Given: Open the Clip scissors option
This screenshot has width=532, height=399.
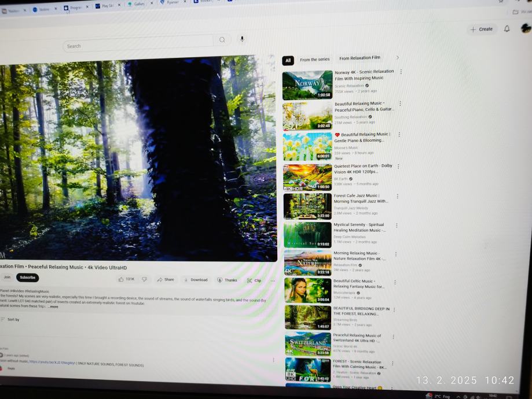Looking at the screenshot, I should tap(254, 280).
